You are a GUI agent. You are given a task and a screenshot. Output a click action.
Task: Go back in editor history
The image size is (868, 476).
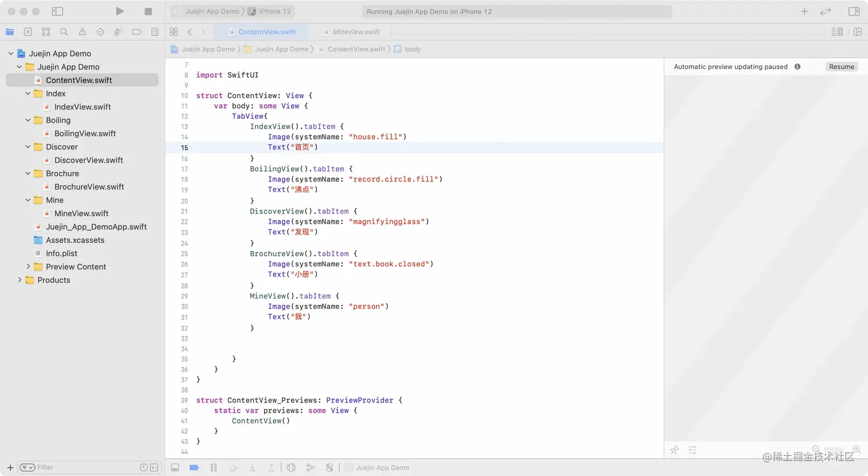tap(189, 32)
